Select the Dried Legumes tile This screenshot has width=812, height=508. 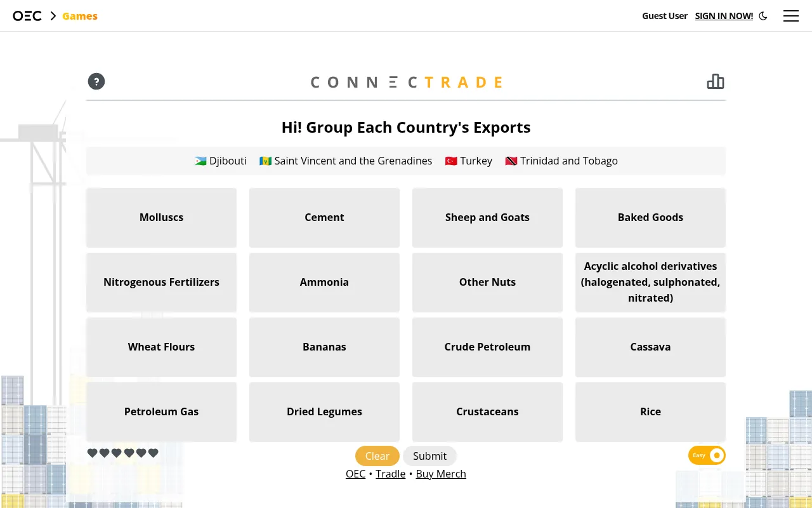pyautogui.click(x=324, y=411)
